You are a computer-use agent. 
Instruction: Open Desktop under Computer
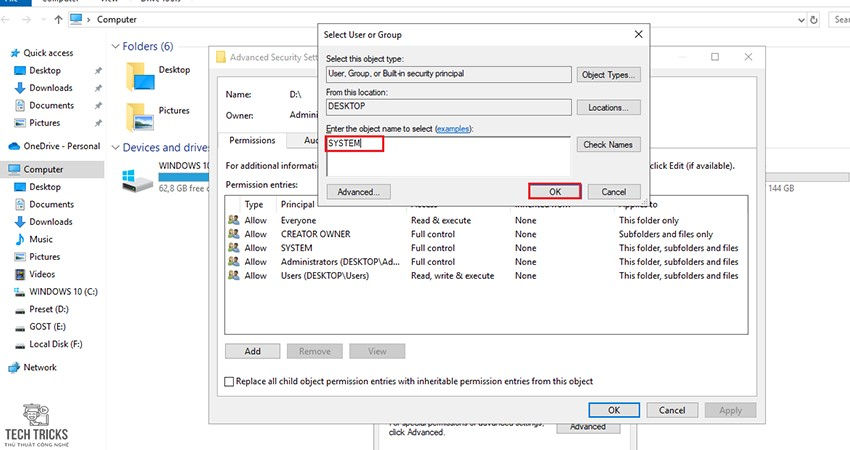click(44, 187)
